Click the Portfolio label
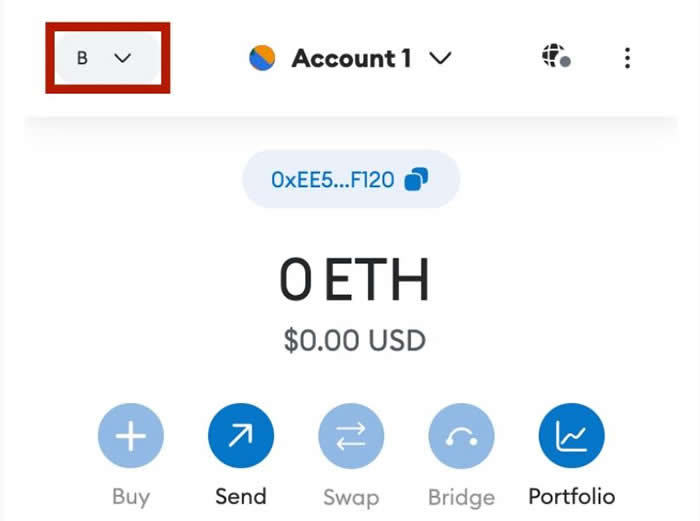The height and width of the screenshot is (521, 700). click(571, 496)
